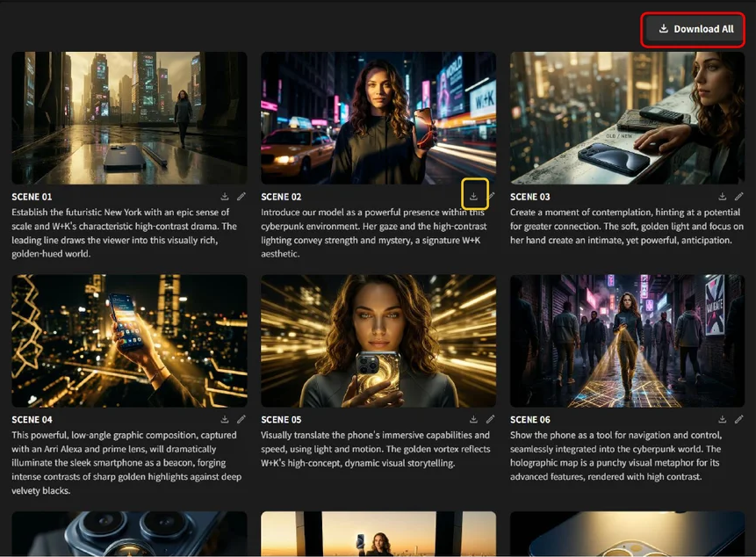
Task: Open Scene 05 golden vortex thumbnail
Action: (378, 341)
